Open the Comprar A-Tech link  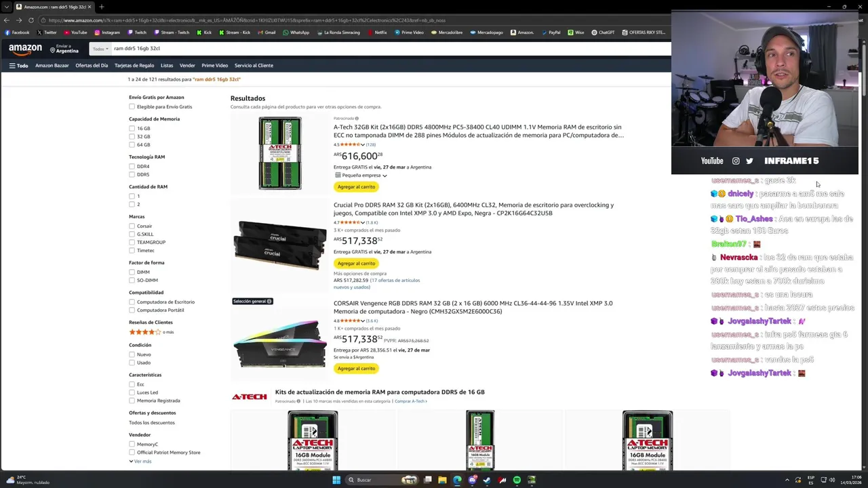coord(411,401)
